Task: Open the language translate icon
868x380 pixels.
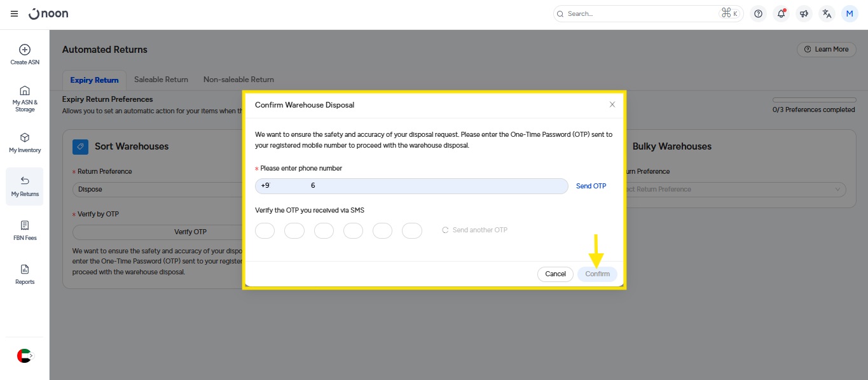Action: tap(827, 13)
